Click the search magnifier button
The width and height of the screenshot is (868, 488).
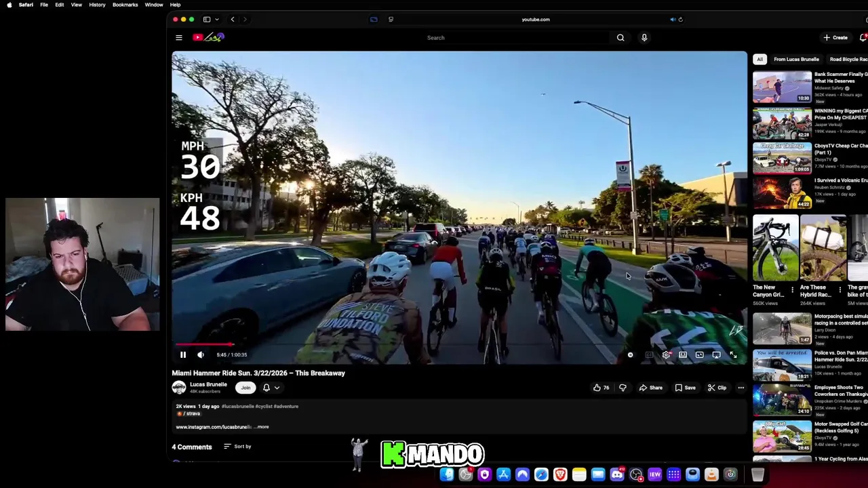pyautogui.click(x=620, y=38)
